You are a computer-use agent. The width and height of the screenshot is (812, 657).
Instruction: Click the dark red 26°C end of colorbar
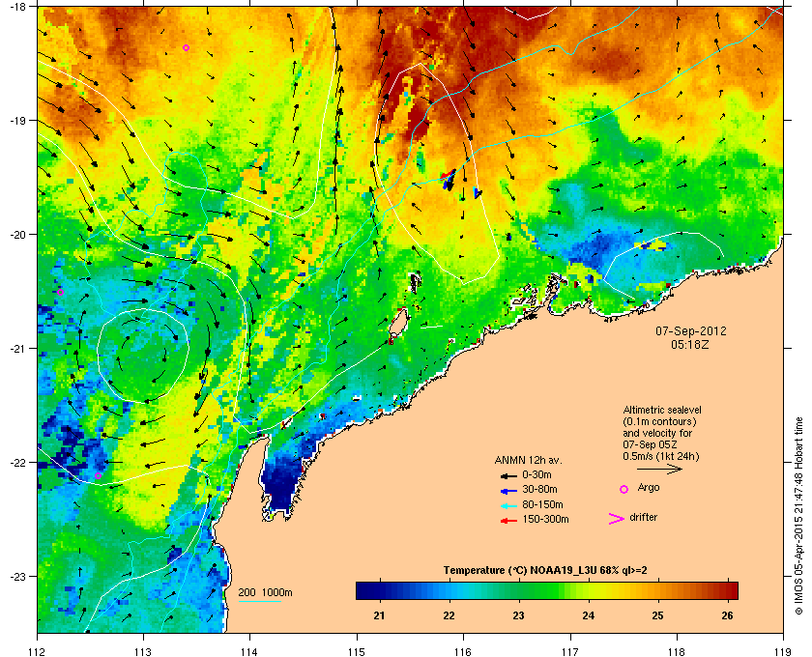point(728,590)
